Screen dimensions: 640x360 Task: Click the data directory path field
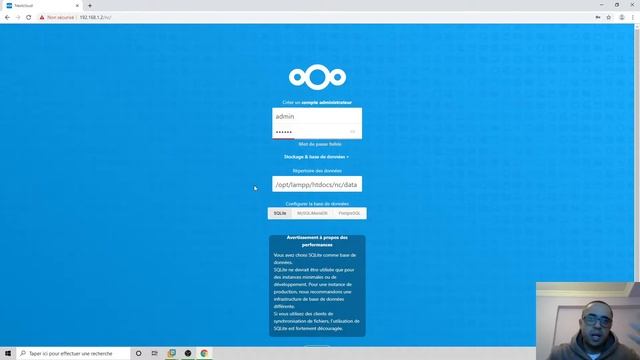coord(317,184)
